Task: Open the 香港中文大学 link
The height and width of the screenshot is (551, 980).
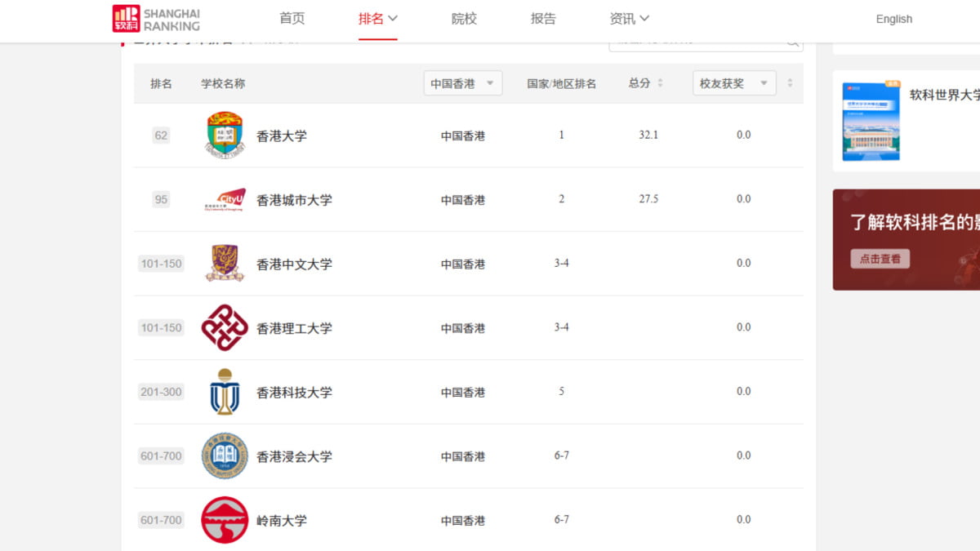Action: [294, 264]
